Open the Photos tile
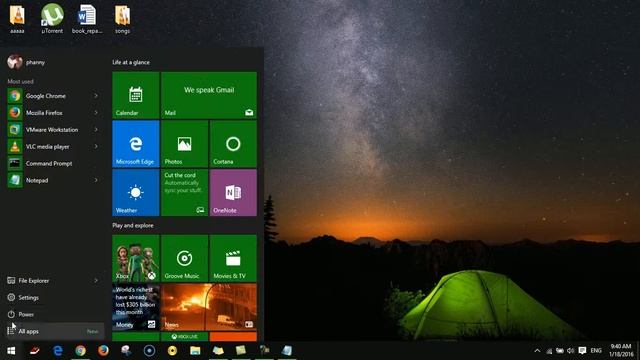 [184, 144]
